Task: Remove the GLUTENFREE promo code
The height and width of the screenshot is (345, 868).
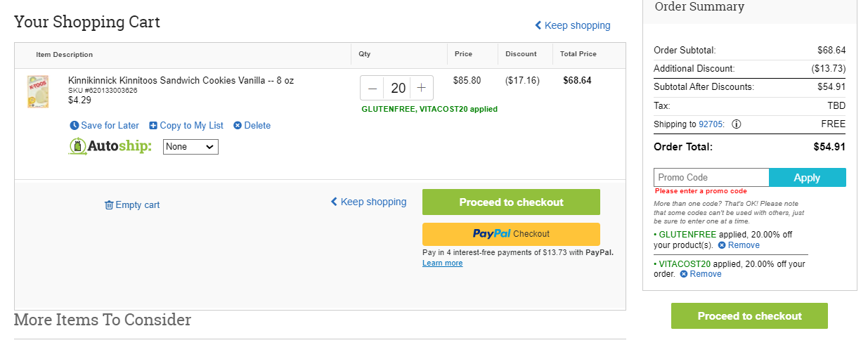Action: coord(738,245)
